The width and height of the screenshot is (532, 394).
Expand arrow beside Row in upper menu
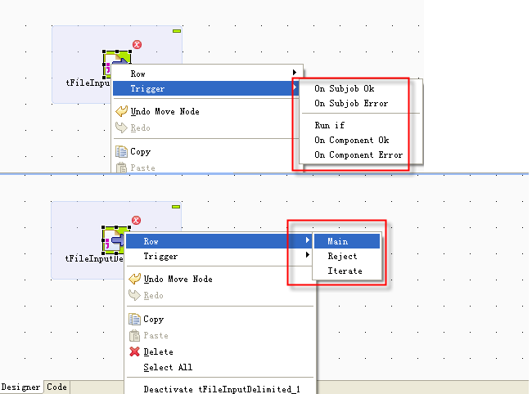tap(295, 72)
